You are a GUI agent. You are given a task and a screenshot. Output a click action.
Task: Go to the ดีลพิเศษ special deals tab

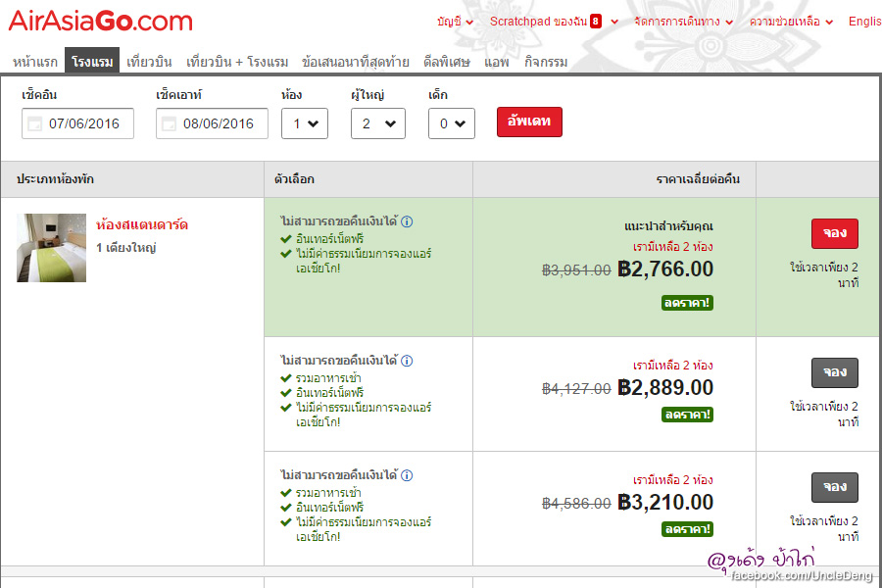tap(446, 62)
